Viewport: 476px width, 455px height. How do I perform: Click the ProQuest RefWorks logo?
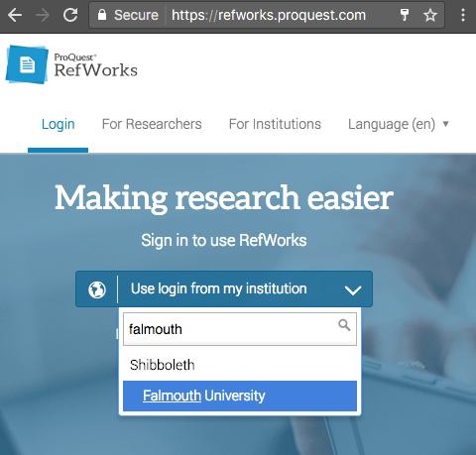(71, 64)
